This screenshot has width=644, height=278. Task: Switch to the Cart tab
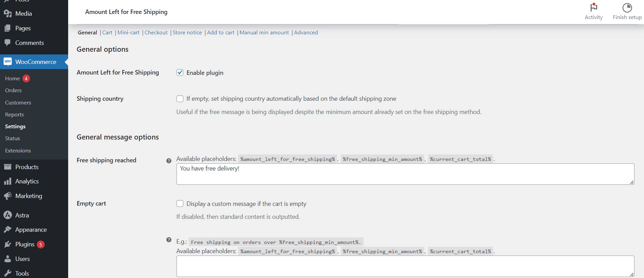[x=107, y=33]
